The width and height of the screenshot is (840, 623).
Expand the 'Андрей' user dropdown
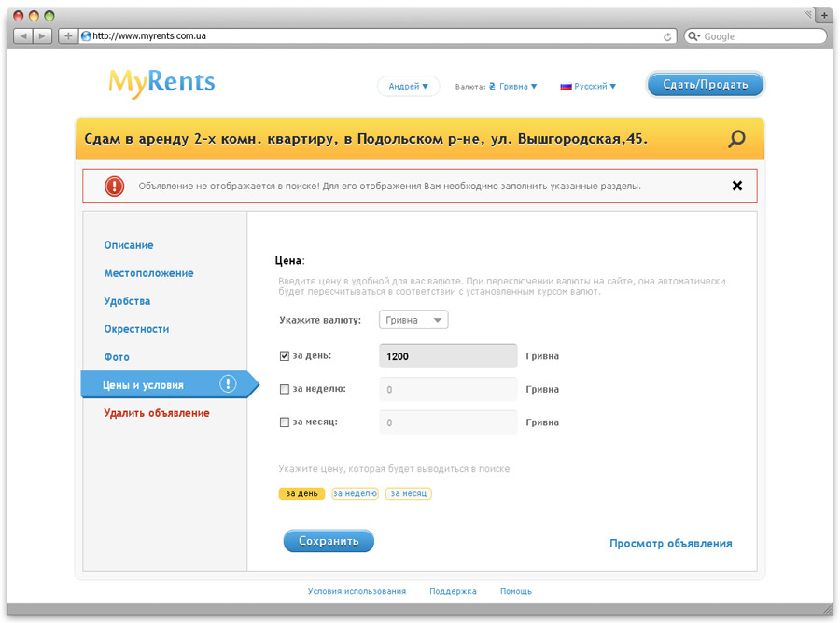[408, 86]
